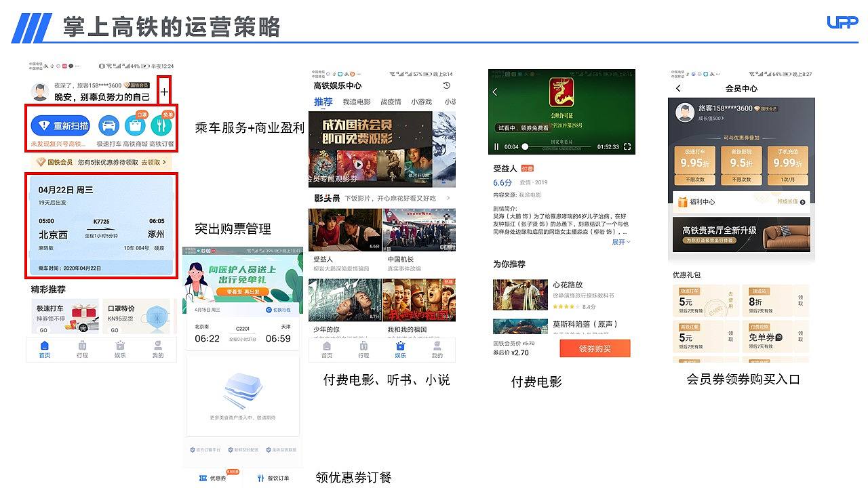The width and height of the screenshot is (868, 488).
Task: Select 我的 tab in home screen nav bar
Action: pos(158,349)
